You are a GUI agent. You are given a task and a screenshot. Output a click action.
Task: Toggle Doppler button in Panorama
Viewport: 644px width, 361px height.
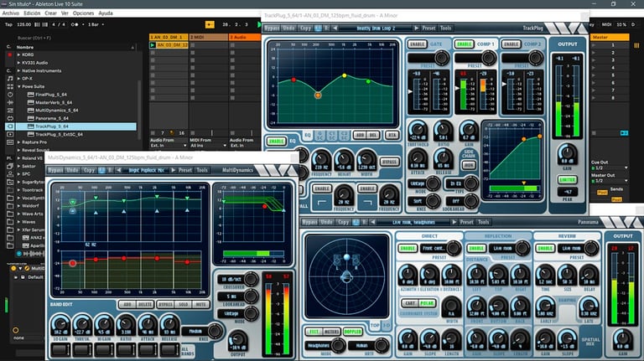click(352, 332)
